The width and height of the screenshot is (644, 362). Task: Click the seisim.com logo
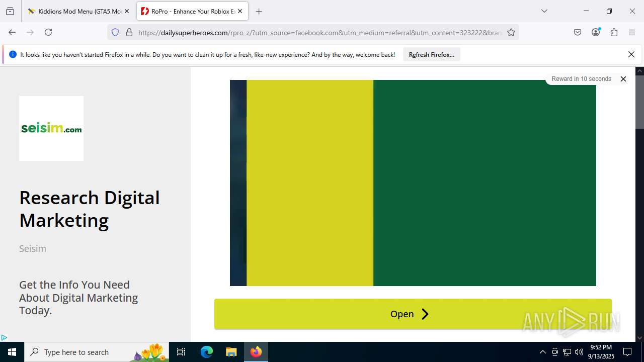[51, 128]
